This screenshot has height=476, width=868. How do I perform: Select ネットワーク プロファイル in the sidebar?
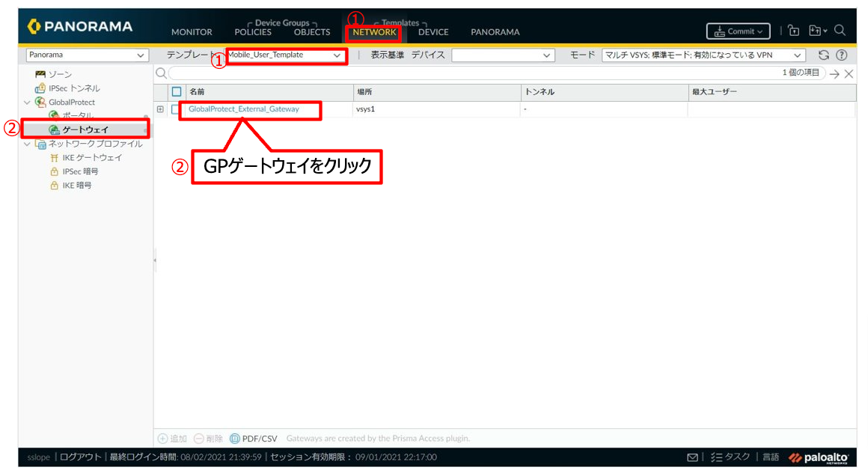[x=95, y=144]
